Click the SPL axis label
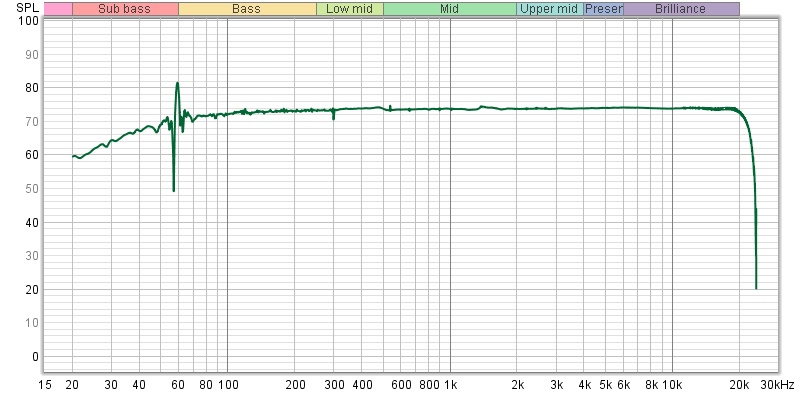 [28, 8]
